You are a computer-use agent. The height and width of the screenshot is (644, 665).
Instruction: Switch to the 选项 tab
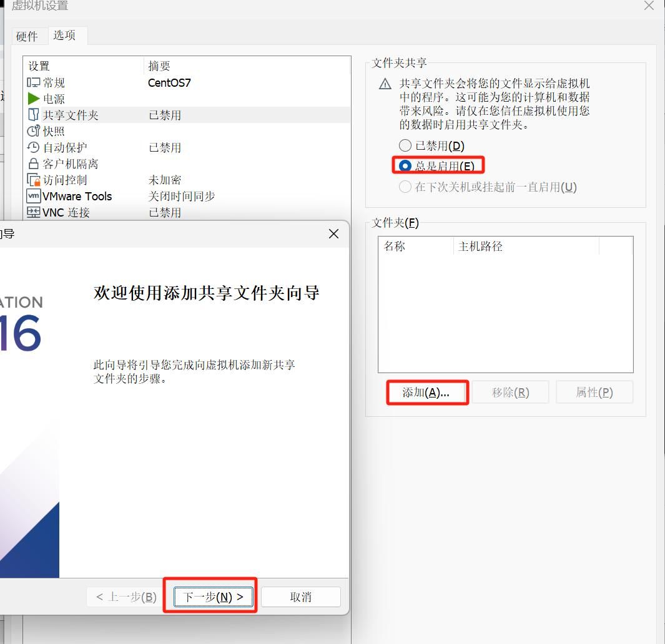(65, 36)
